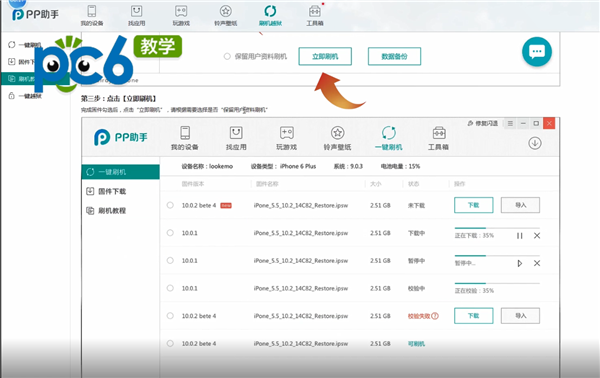Select 刷机越狱 tab in the outer top navigation
This screenshot has width=600, height=378.
pos(270,16)
